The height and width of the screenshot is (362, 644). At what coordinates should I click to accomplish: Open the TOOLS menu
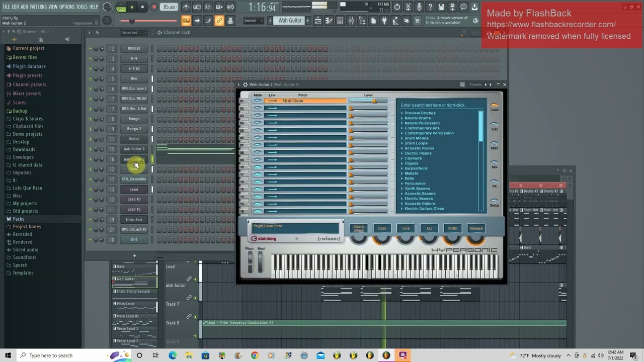(82, 7)
